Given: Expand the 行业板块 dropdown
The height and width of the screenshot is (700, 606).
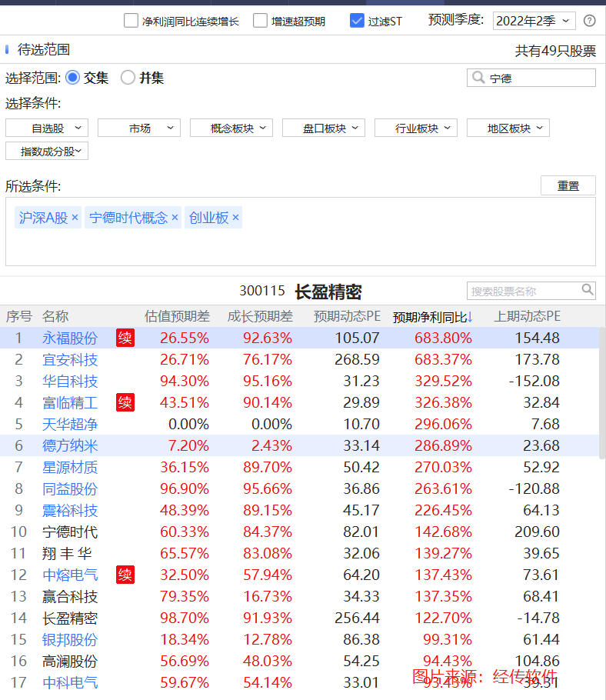Looking at the screenshot, I should point(416,128).
